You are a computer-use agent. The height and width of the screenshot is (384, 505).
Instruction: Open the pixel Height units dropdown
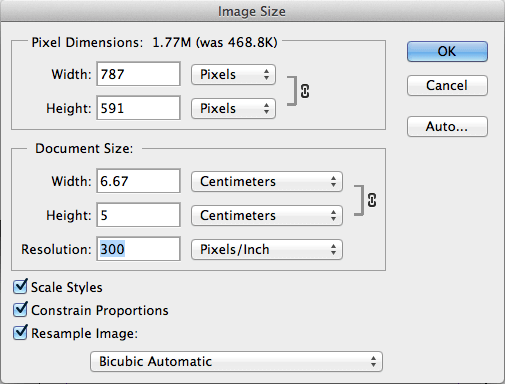[x=233, y=108]
